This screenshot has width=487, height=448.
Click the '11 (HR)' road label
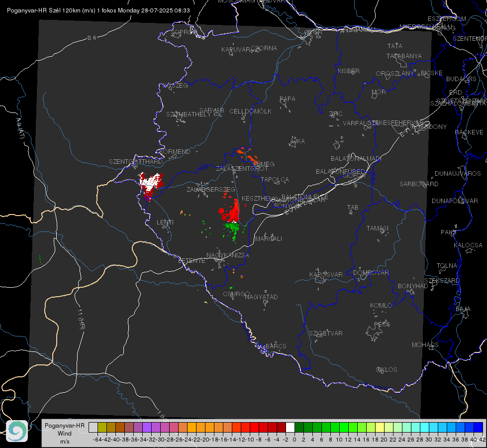click(82, 319)
